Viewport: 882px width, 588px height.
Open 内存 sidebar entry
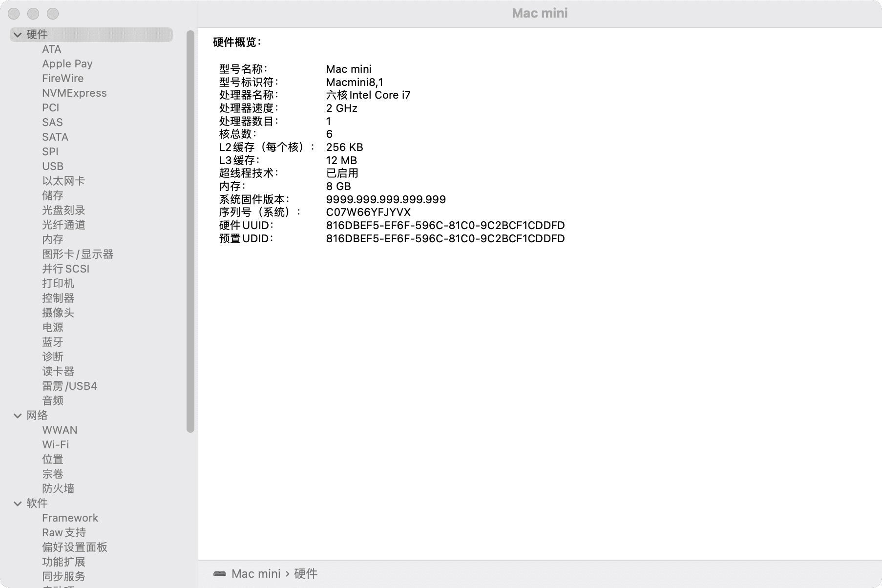pyautogui.click(x=53, y=240)
